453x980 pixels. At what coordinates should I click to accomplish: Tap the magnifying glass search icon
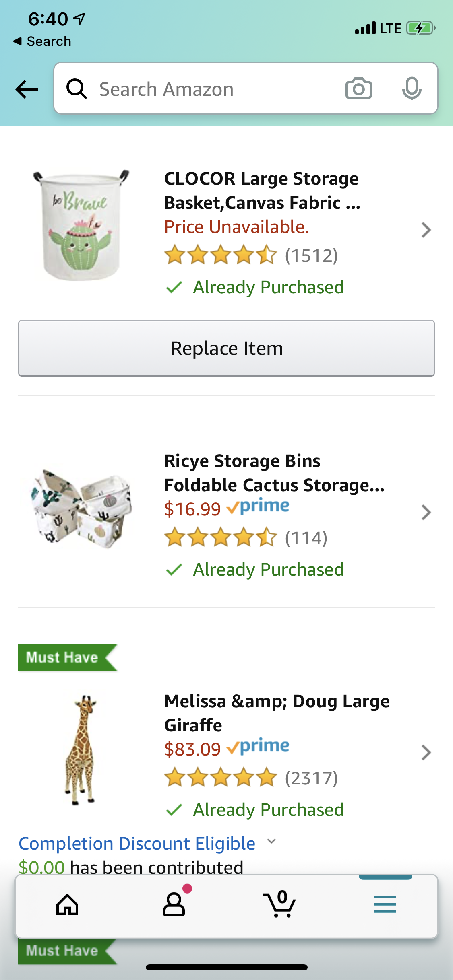77,89
